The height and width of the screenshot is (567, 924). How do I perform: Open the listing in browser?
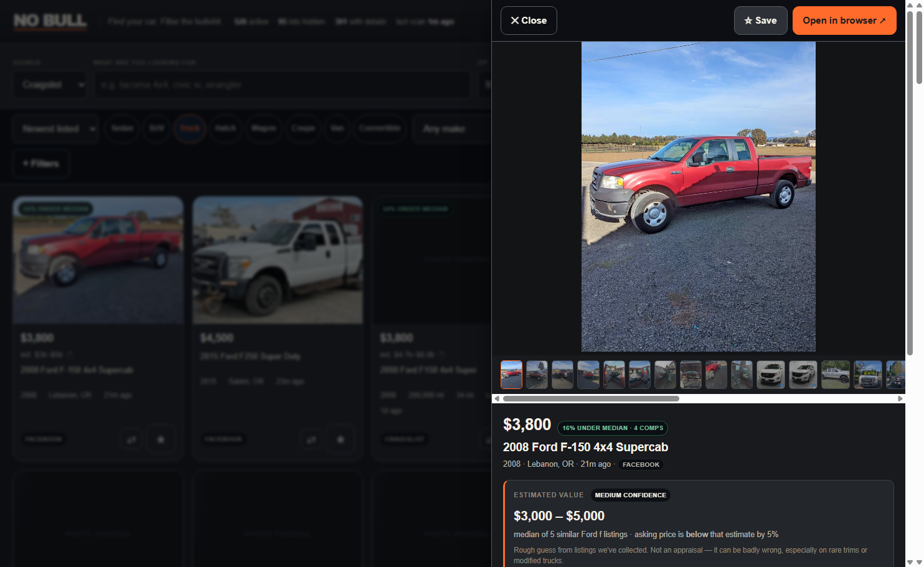coord(844,21)
